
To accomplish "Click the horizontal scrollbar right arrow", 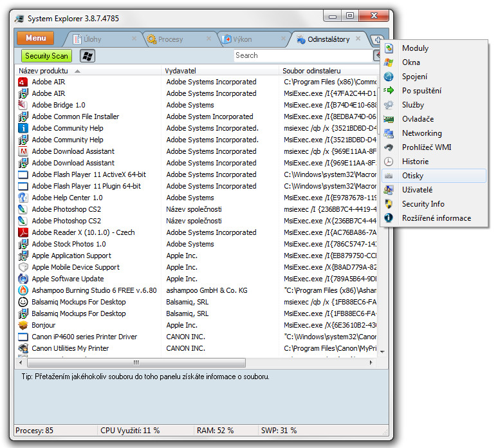I will 371,362.
